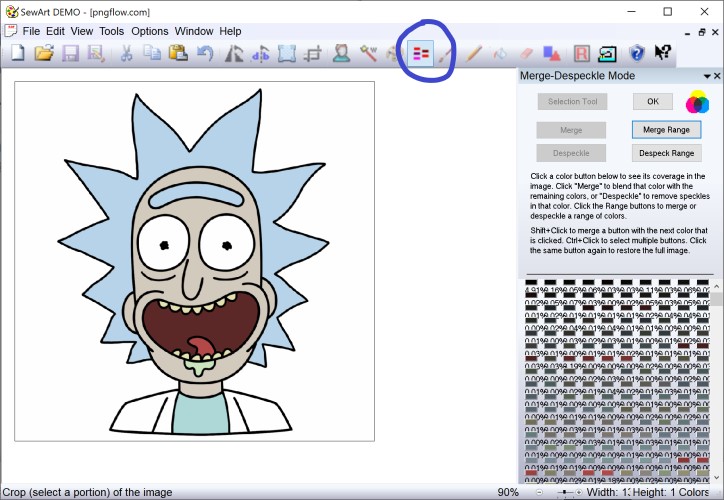The height and width of the screenshot is (500, 724).
Task: Select the Flip/Mirror 'db' tool
Action: [260, 54]
